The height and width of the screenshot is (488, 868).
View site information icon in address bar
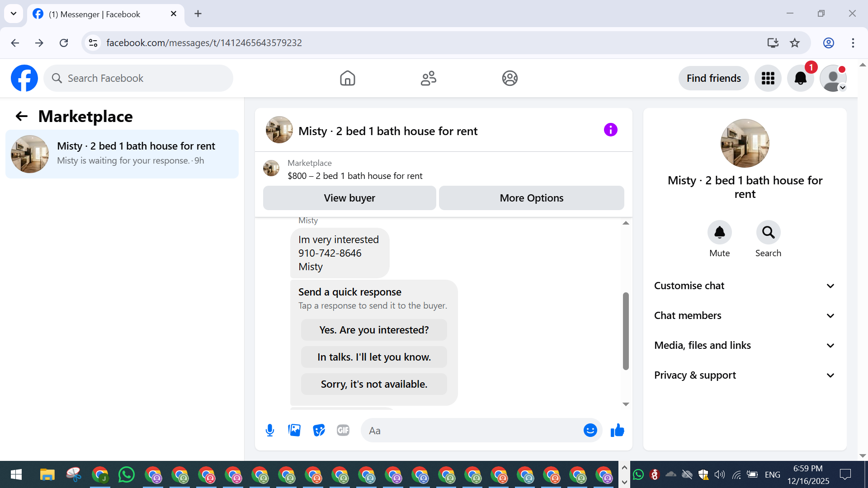click(x=93, y=43)
